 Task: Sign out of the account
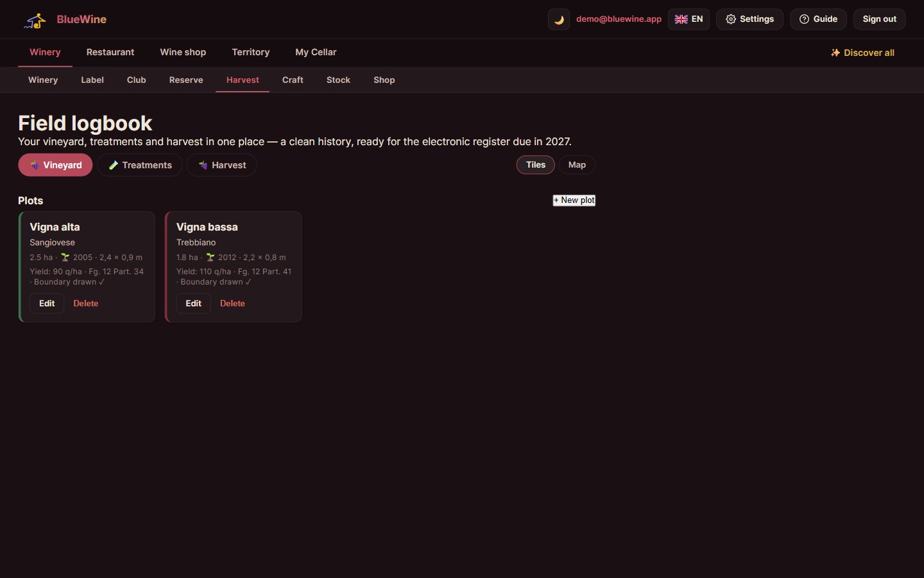879,19
